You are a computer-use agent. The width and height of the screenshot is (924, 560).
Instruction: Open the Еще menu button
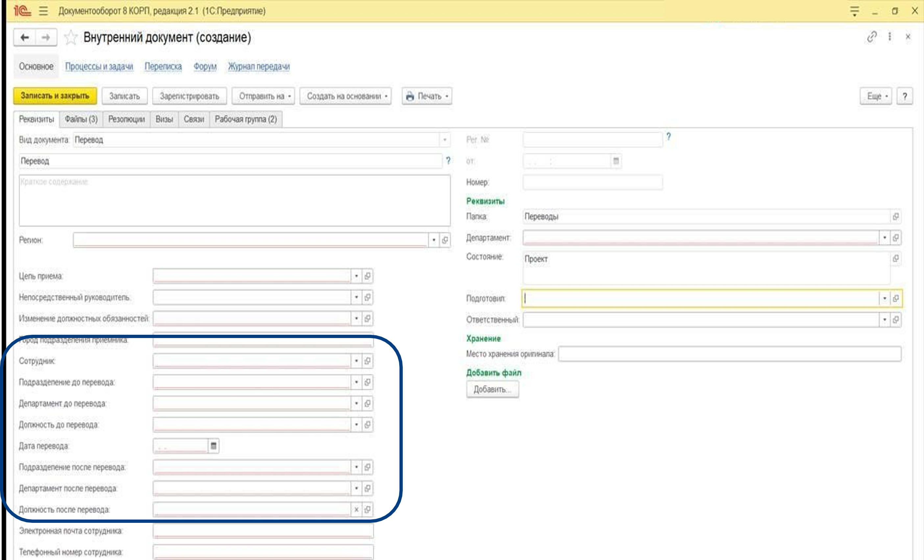coord(876,96)
